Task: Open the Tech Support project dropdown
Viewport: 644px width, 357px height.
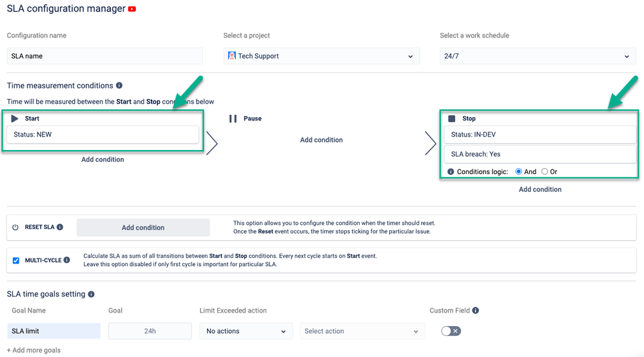Action: point(321,56)
